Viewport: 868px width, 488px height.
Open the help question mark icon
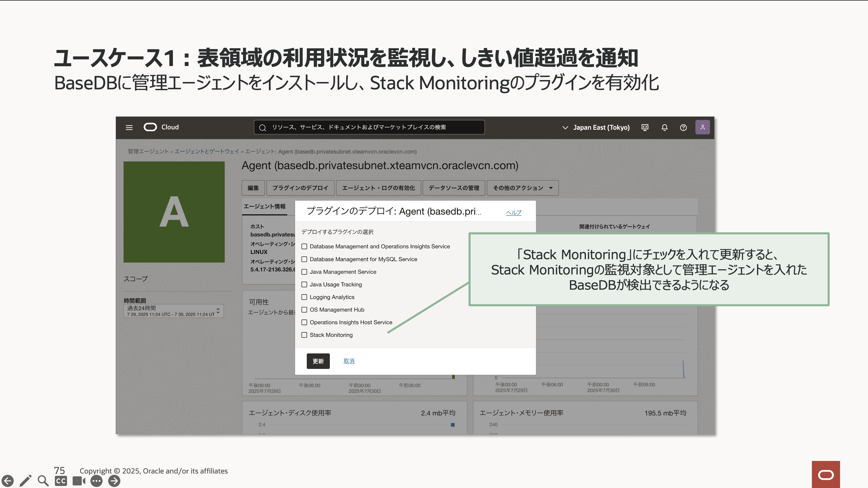[683, 127]
